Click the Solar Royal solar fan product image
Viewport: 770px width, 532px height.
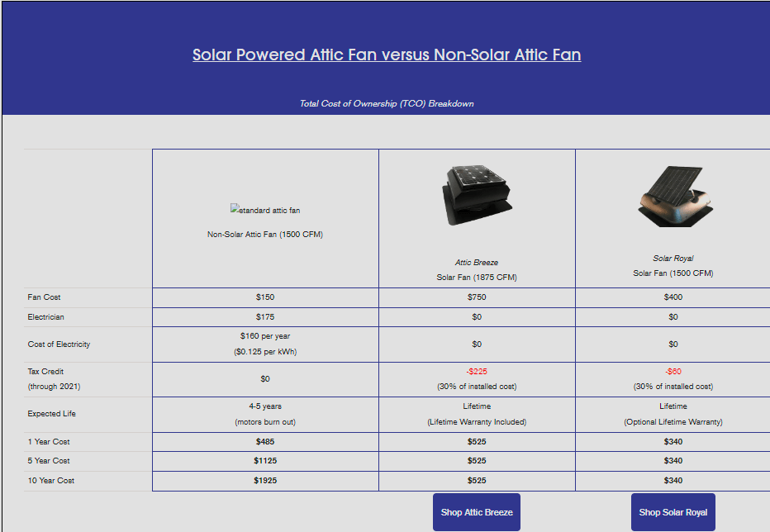[x=673, y=194]
